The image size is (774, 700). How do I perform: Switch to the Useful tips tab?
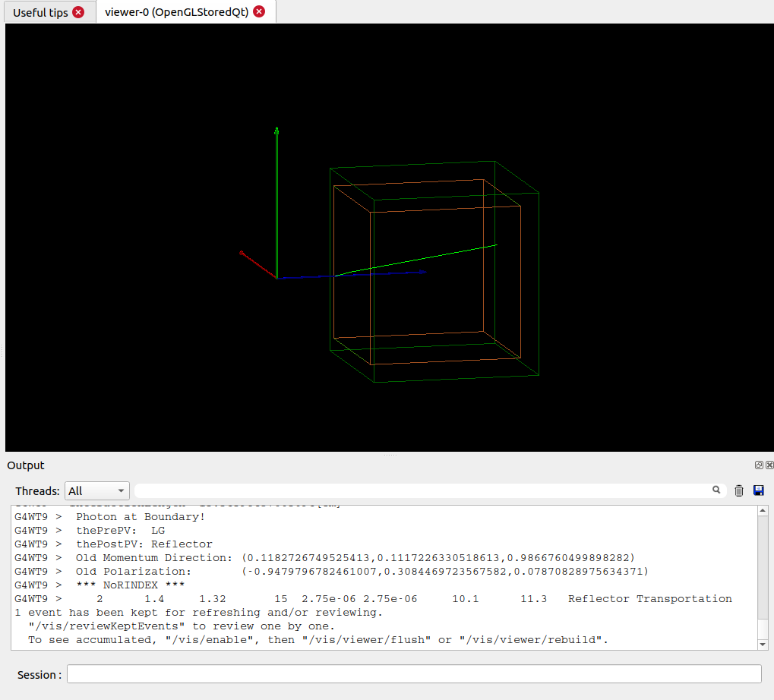pyautogui.click(x=40, y=12)
